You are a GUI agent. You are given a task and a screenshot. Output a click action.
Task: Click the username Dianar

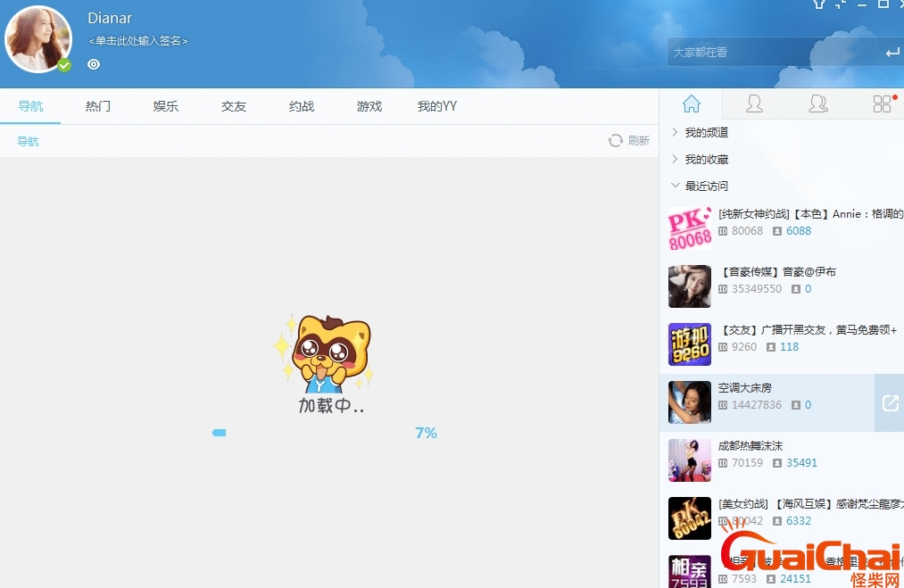[x=110, y=19]
